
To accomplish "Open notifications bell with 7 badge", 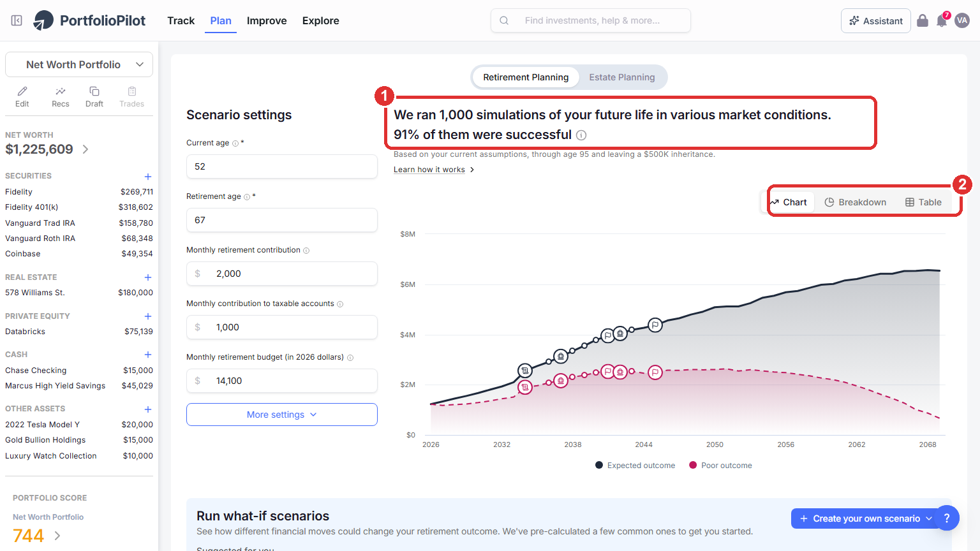I will point(942,20).
